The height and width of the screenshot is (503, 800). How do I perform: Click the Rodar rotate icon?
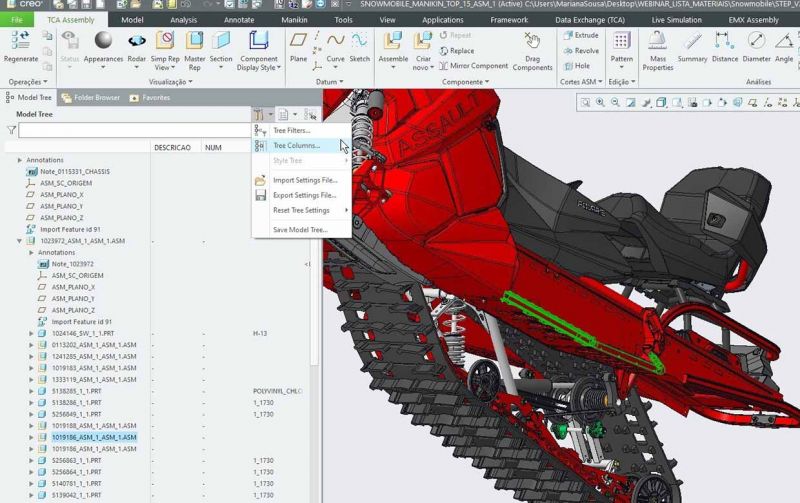(136, 41)
